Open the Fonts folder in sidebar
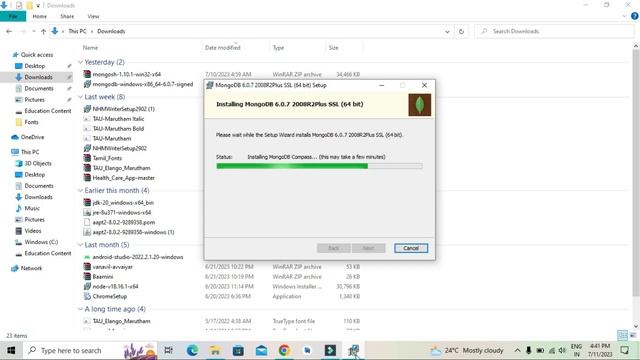Image resolution: width=640 pixels, height=360 pixels. (x=31, y=122)
